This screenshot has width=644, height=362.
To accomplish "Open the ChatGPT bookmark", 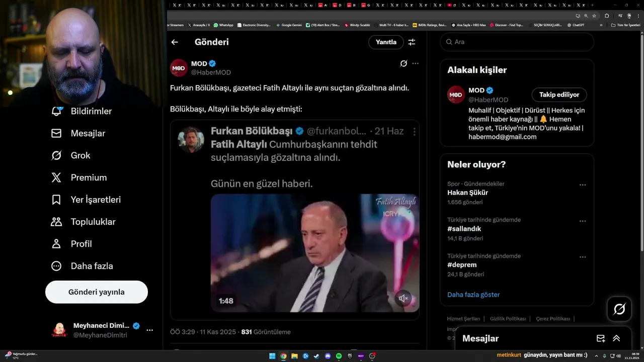I will [576, 25].
